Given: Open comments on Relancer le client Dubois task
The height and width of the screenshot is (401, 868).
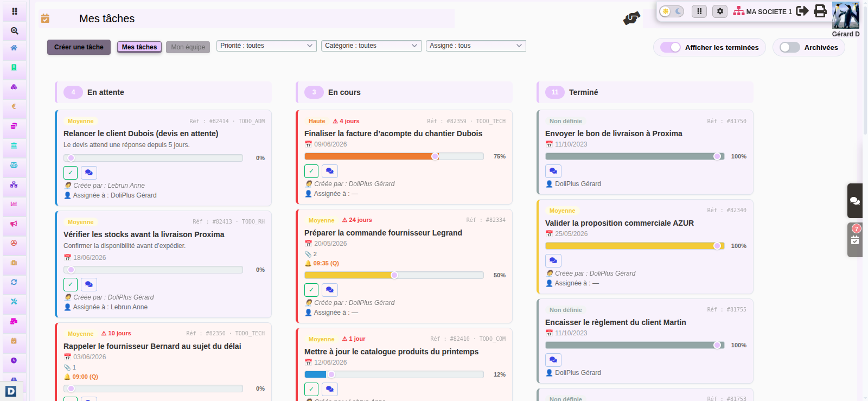Looking at the screenshot, I should 89,173.
